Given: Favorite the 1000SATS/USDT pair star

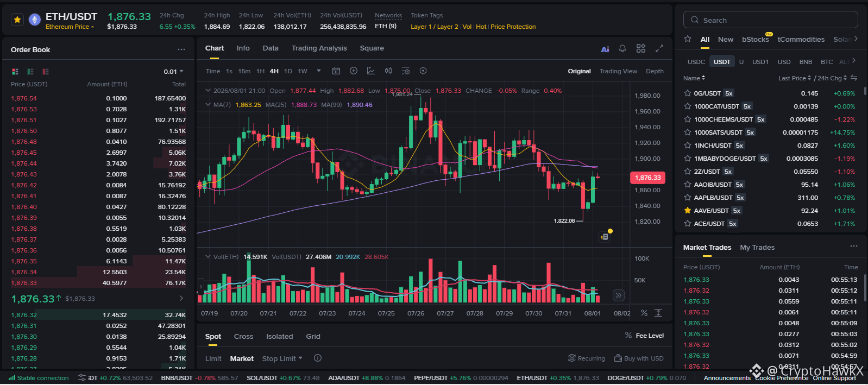Looking at the screenshot, I should tap(688, 132).
